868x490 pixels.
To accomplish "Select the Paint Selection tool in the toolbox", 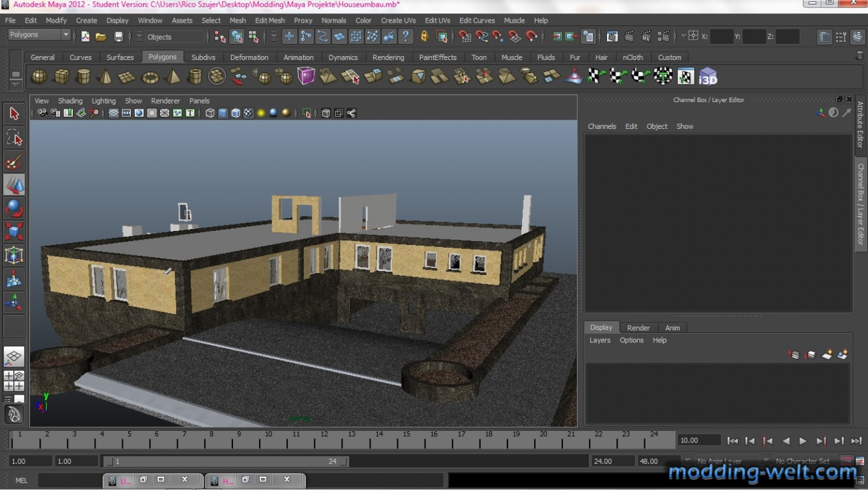I will point(14,161).
